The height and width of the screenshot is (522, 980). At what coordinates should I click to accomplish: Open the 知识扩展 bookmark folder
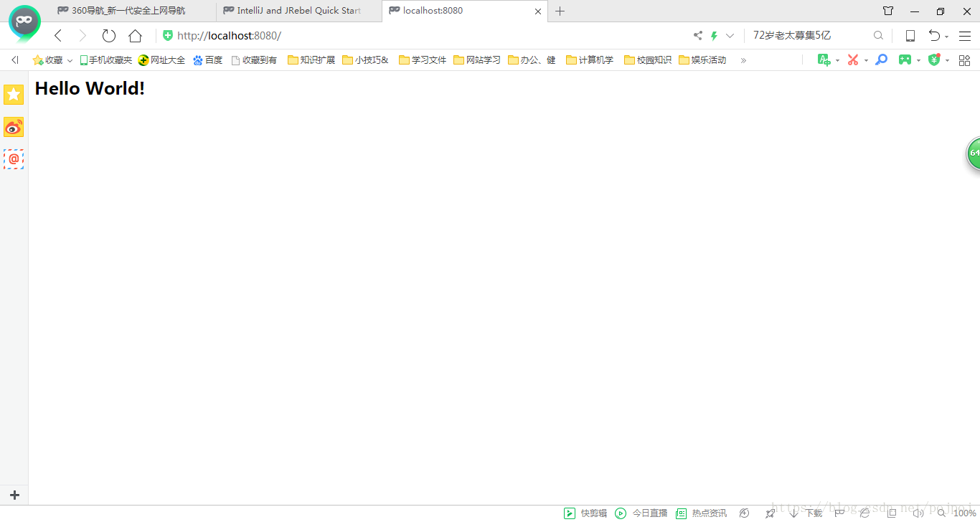311,60
